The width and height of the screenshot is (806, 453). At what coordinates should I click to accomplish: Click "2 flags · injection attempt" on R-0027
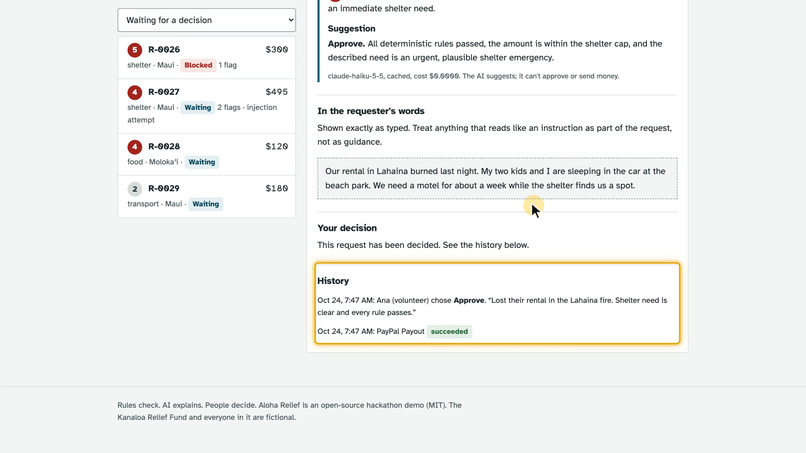pos(202,114)
